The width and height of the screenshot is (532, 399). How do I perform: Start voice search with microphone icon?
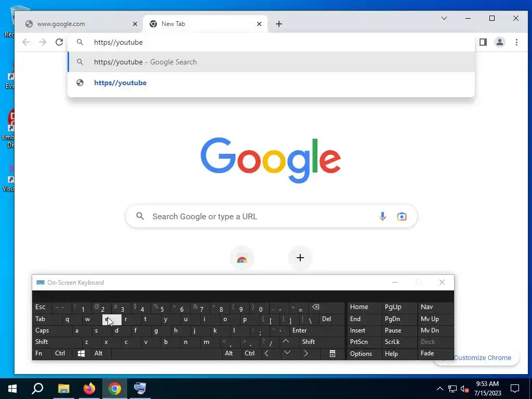tap(382, 217)
